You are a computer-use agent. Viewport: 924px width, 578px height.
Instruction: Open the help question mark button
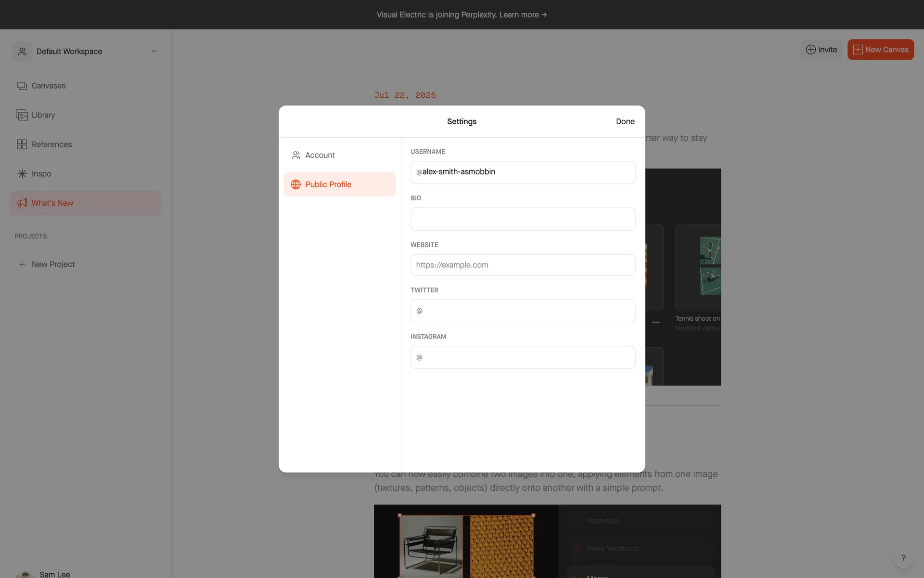(x=903, y=558)
